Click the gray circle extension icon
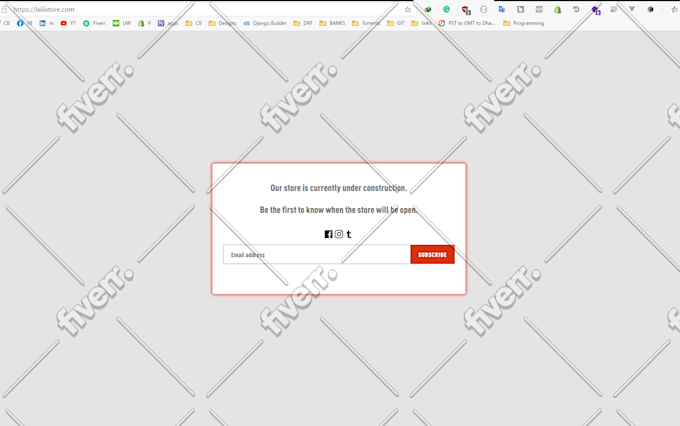The image size is (680, 426). [x=484, y=9]
